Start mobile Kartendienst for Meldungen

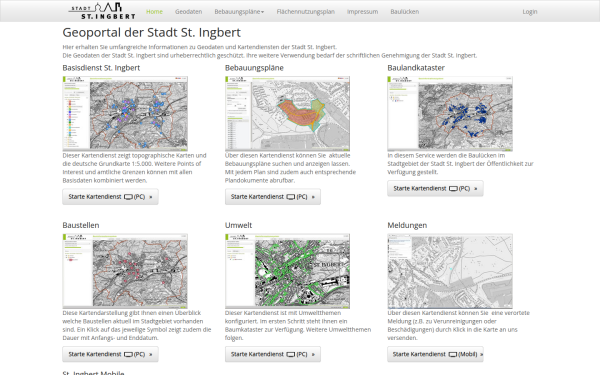click(x=435, y=354)
